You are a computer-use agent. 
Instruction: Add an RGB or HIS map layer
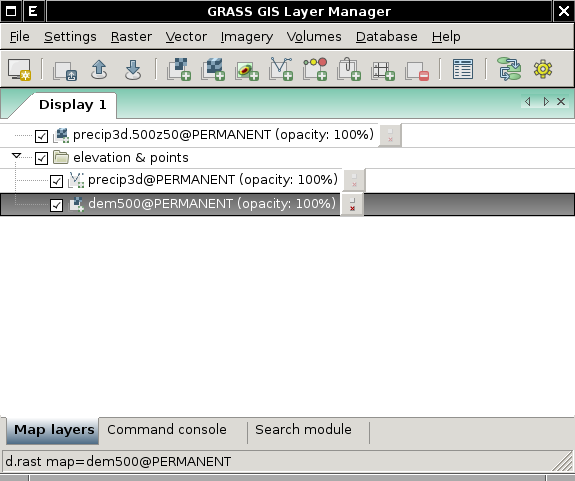tap(247, 69)
